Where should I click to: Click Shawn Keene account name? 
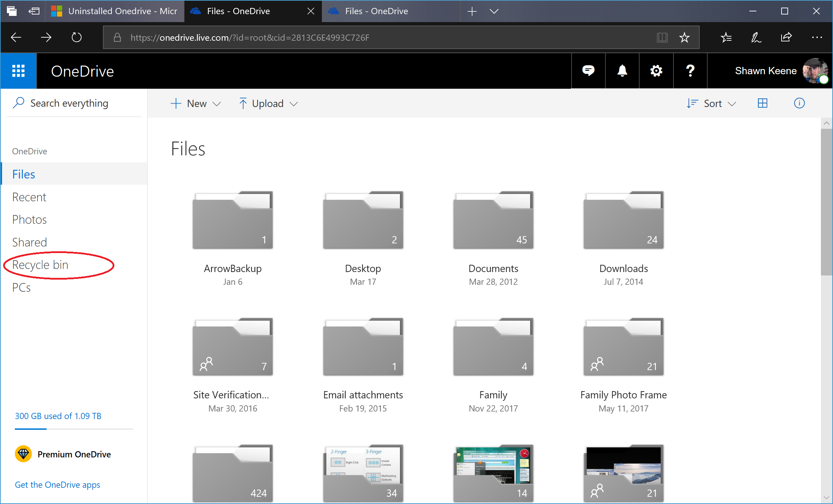[766, 71]
